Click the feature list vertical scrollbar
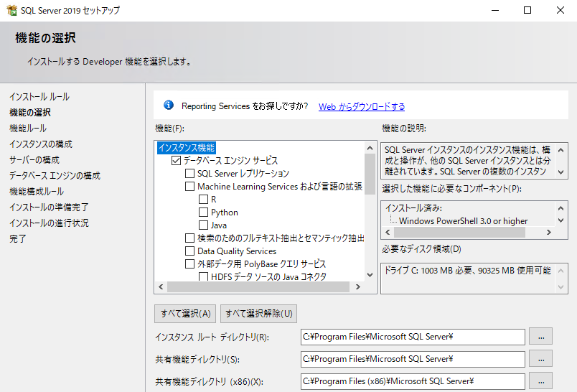The width and height of the screenshot is (577, 392). [x=370, y=215]
